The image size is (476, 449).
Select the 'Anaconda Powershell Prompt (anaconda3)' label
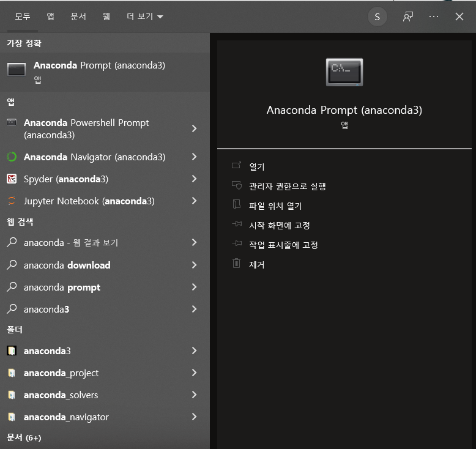(86, 128)
